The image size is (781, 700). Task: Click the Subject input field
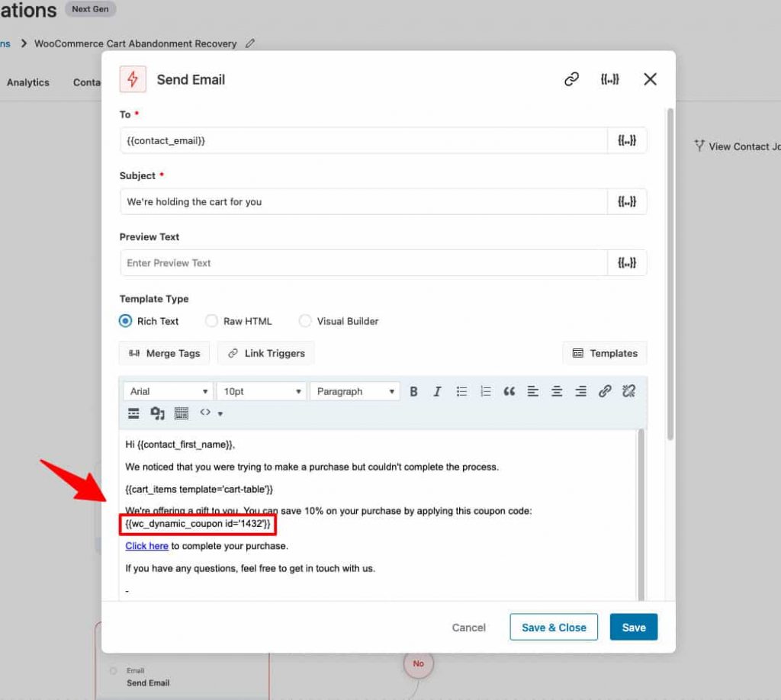point(364,201)
